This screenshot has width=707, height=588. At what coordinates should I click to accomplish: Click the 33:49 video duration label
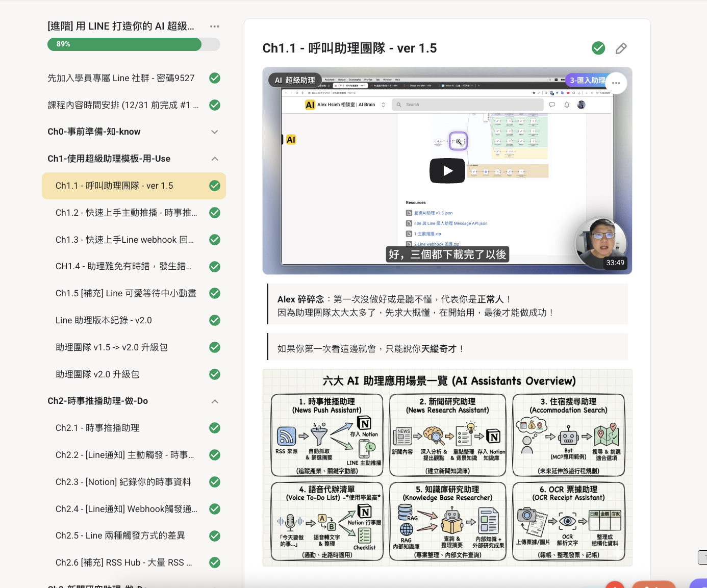pyautogui.click(x=615, y=263)
